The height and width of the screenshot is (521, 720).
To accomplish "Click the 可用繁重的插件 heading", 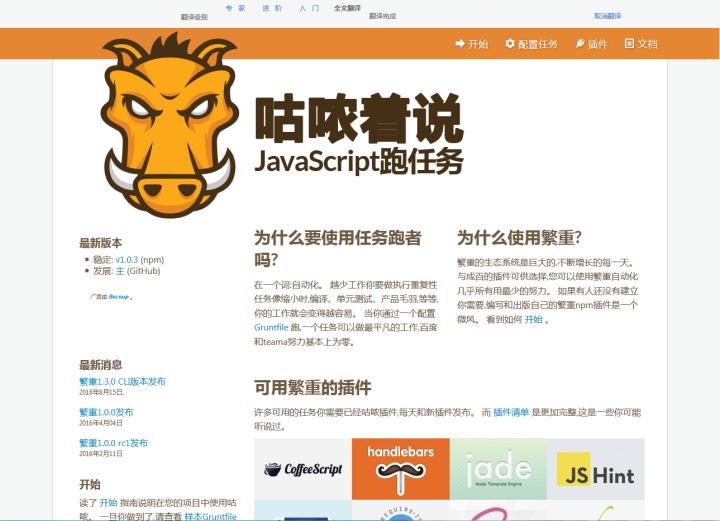I will 313,387.
